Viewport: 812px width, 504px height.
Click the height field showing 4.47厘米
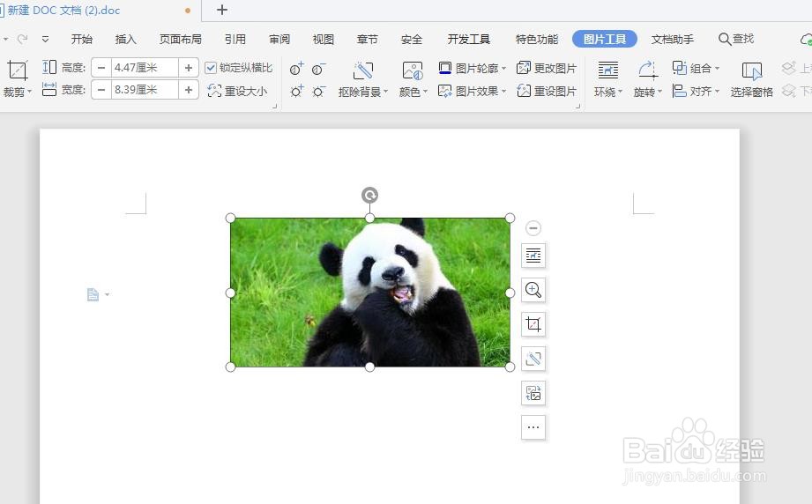(145, 68)
